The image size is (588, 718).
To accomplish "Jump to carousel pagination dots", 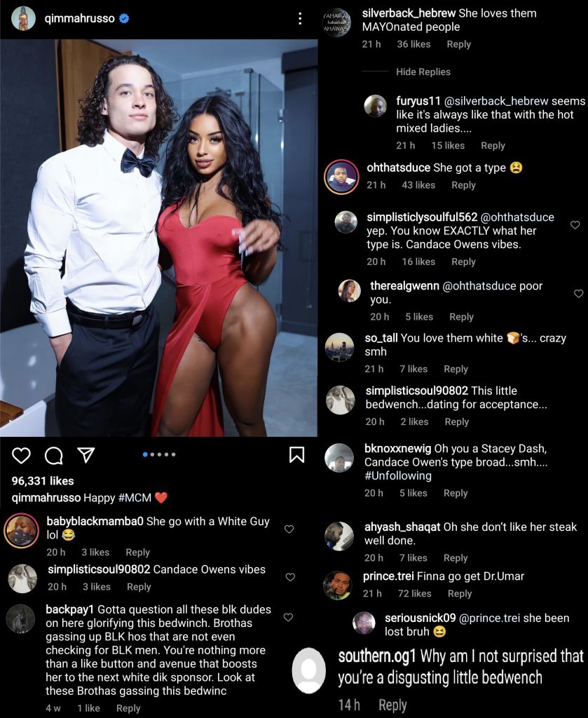I will tap(159, 454).
